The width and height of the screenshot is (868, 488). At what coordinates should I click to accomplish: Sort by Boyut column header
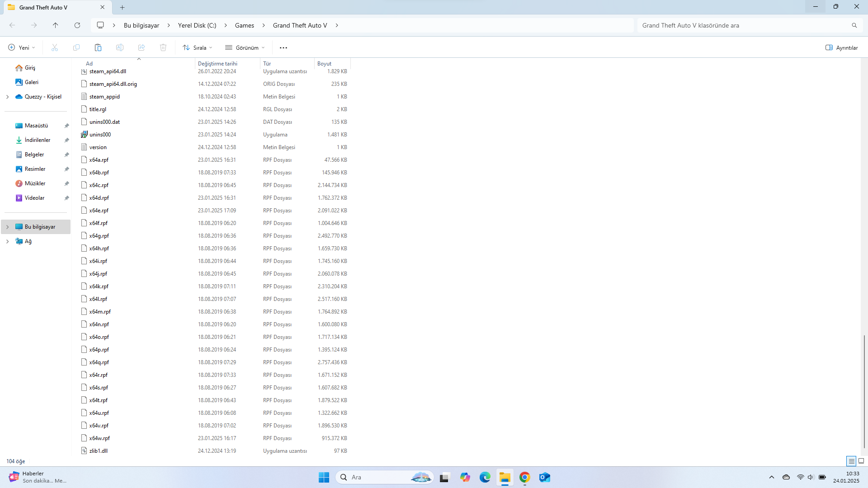[x=325, y=63]
